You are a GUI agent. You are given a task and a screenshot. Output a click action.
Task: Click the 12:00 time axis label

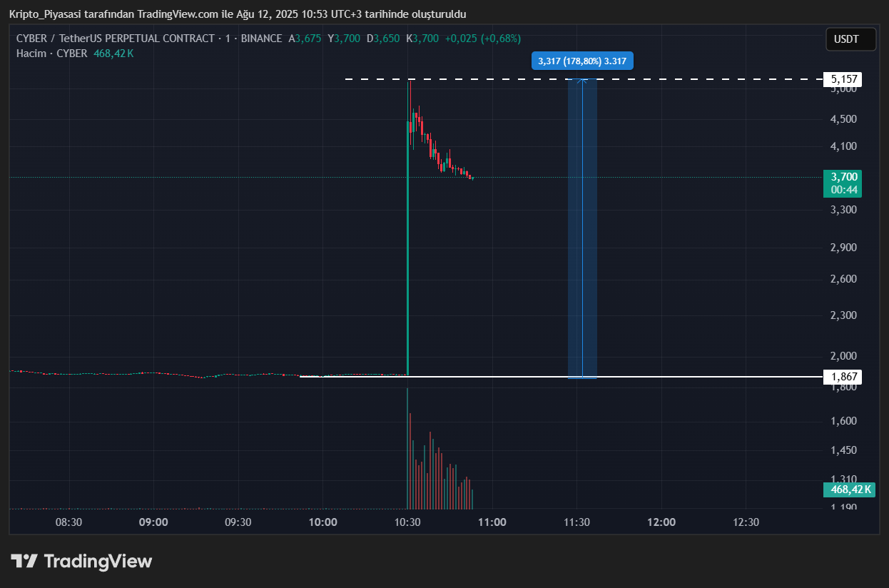pos(661,522)
